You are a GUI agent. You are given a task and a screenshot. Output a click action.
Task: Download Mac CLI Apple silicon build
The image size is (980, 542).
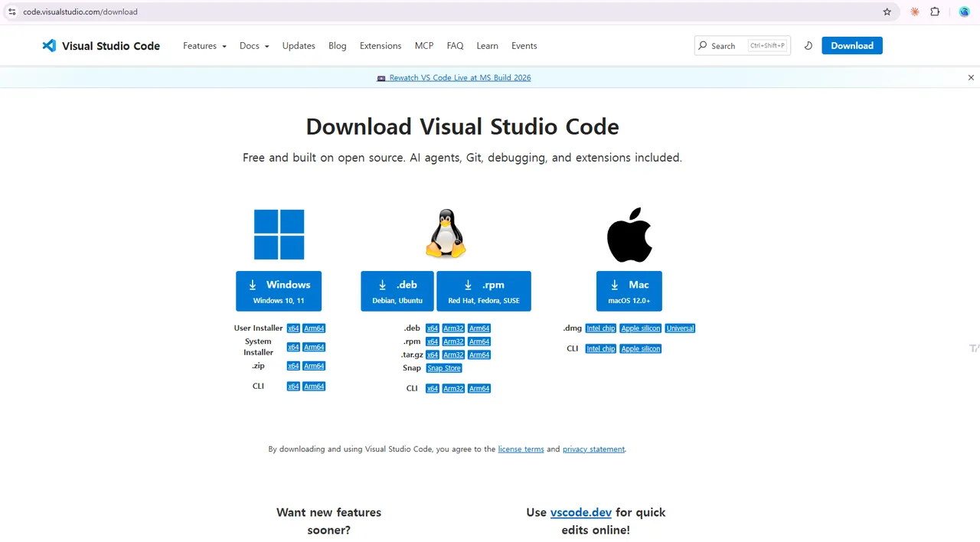(641, 349)
